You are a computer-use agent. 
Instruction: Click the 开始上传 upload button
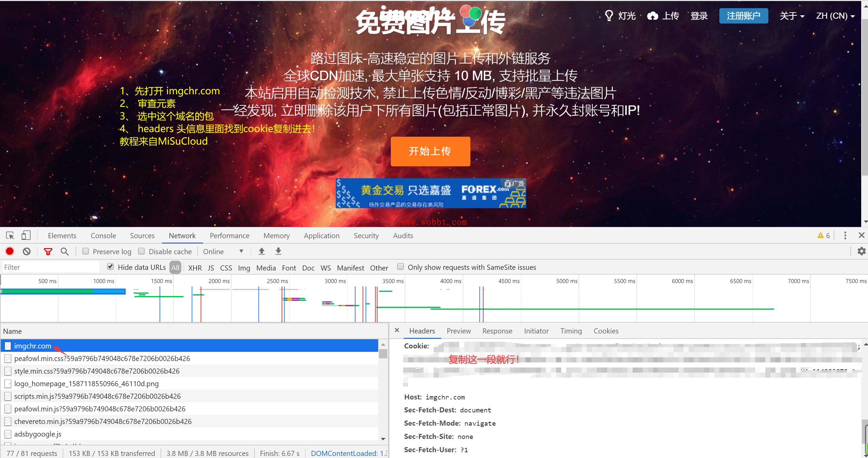click(x=431, y=152)
